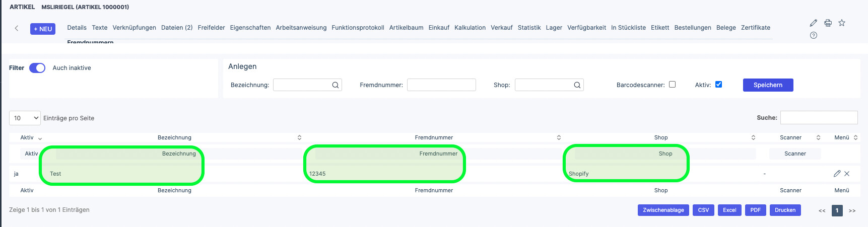Toggle the Auch inaktive filter switch
The width and height of the screenshot is (868, 227).
click(37, 68)
